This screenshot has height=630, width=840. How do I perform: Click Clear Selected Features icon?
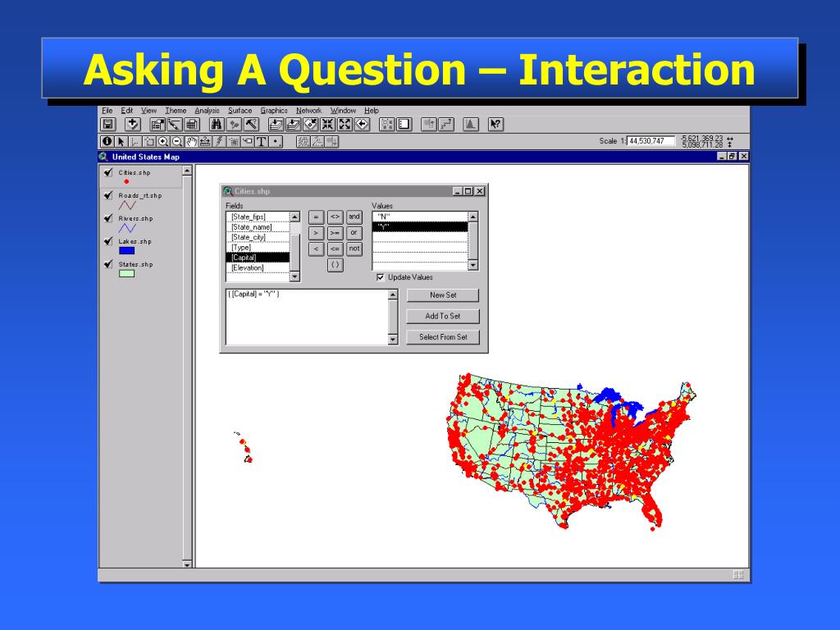[404, 125]
